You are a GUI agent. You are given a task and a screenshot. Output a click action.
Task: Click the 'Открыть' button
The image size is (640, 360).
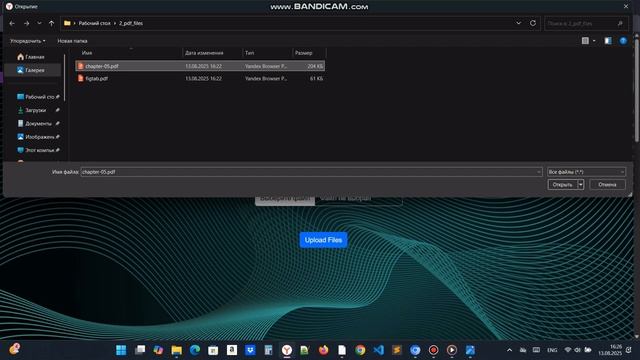pos(562,185)
